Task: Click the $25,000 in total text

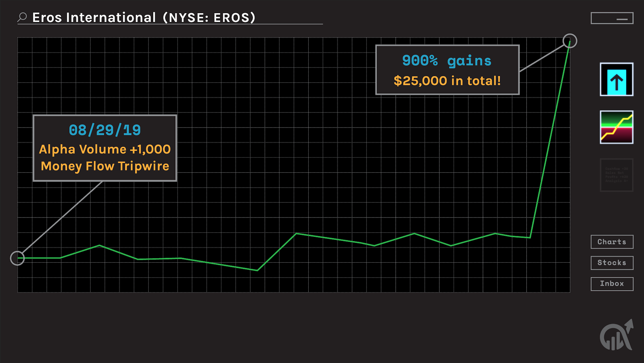Action: 447,81
